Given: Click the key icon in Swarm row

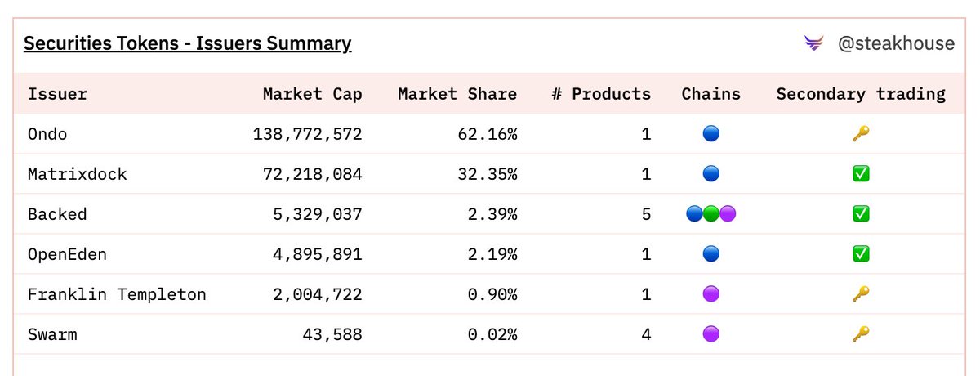Looking at the screenshot, I should coord(861,333).
